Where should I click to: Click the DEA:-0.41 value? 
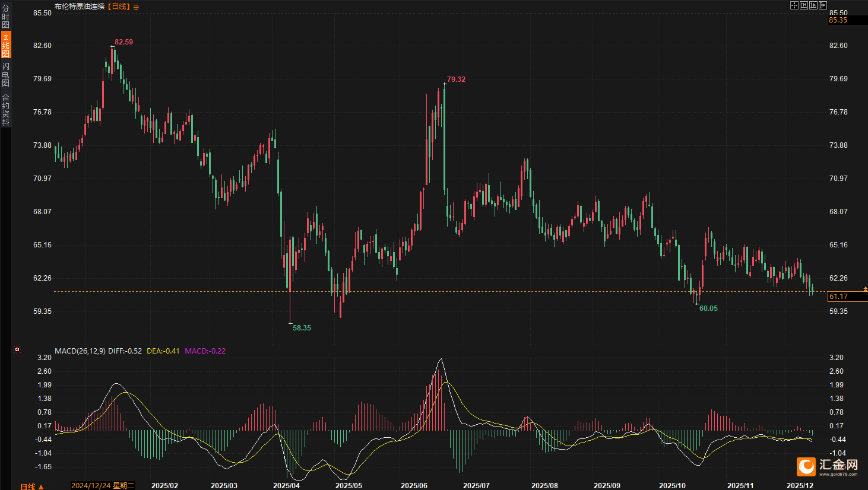(163, 351)
